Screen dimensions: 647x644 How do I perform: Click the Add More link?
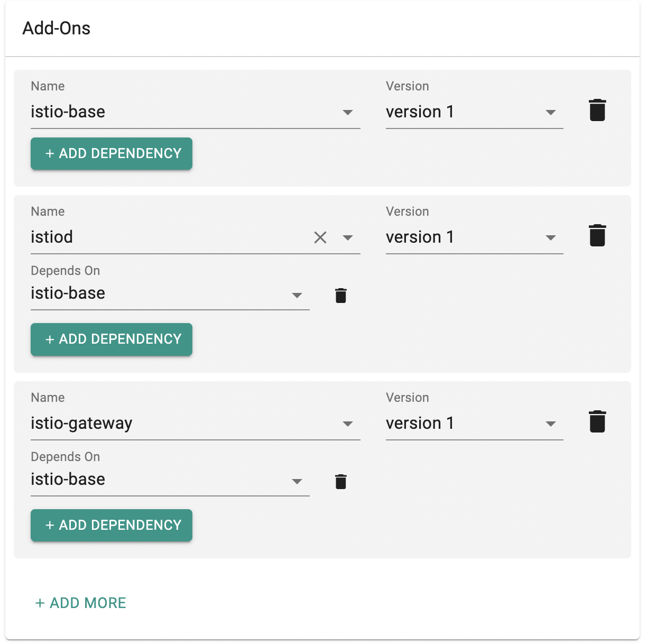click(81, 603)
